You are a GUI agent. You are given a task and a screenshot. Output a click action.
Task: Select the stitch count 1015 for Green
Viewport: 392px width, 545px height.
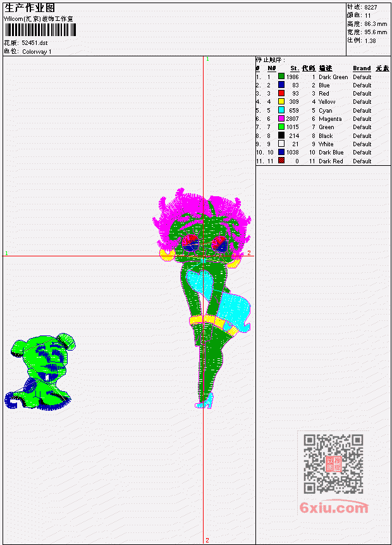pyautogui.click(x=292, y=127)
